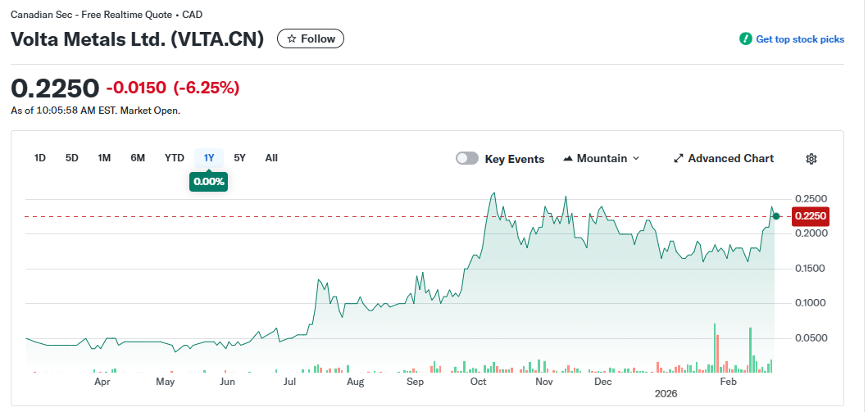Follow Volta Metals Ltd. stock
Image resolution: width=868 pixels, height=412 pixels.
tap(311, 38)
